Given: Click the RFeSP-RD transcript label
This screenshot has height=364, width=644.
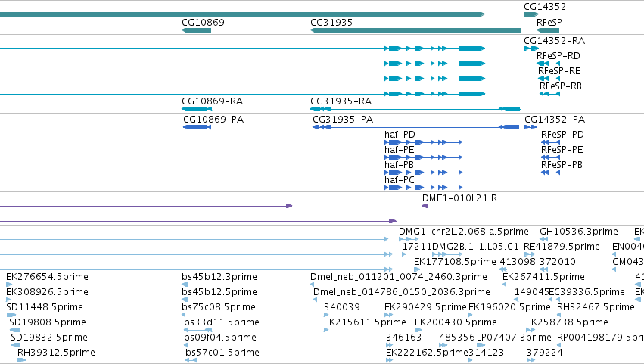Looking at the screenshot, I should tap(558, 55).
